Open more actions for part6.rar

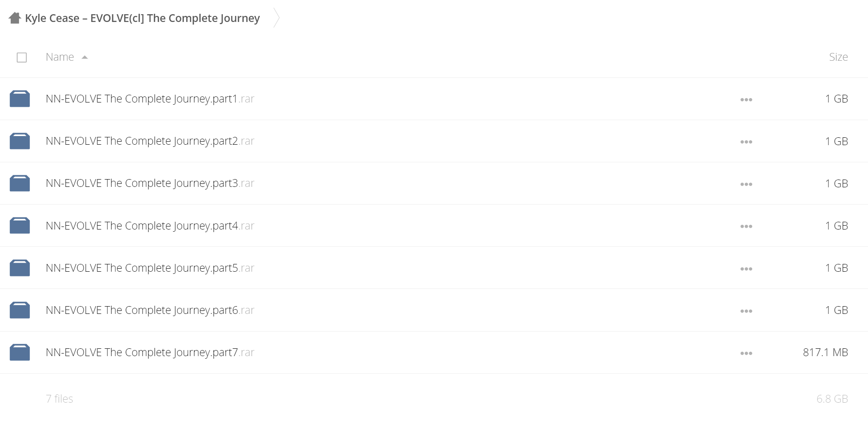[746, 311]
